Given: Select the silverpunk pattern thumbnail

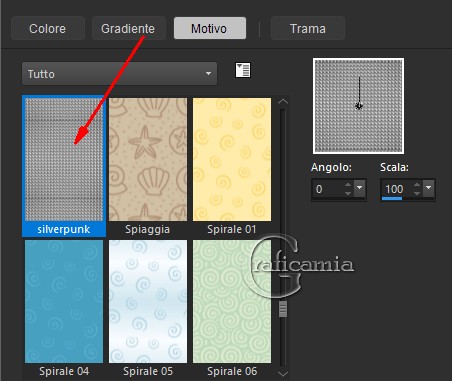Looking at the screenshot, I should [x=64, y=159].
